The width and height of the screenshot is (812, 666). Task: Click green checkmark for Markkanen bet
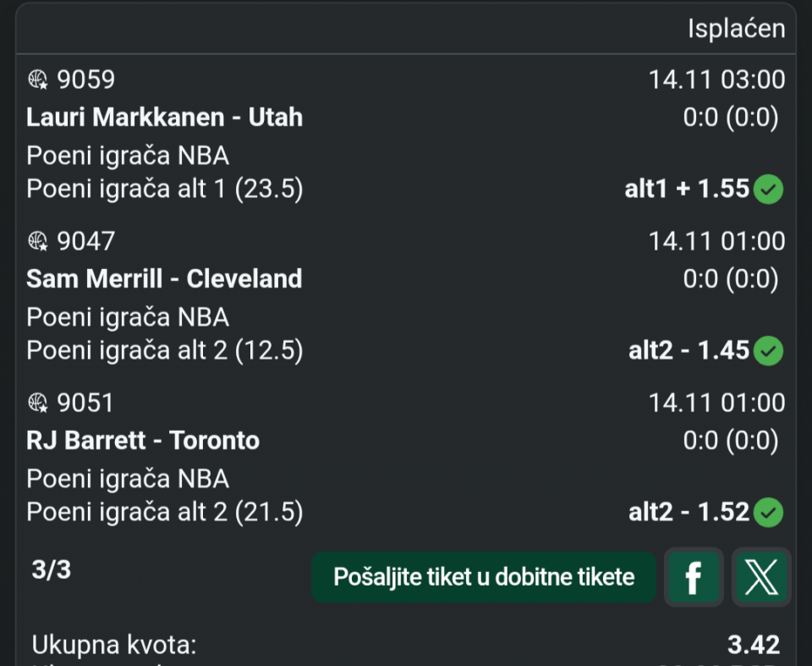[x=769, y=189]
